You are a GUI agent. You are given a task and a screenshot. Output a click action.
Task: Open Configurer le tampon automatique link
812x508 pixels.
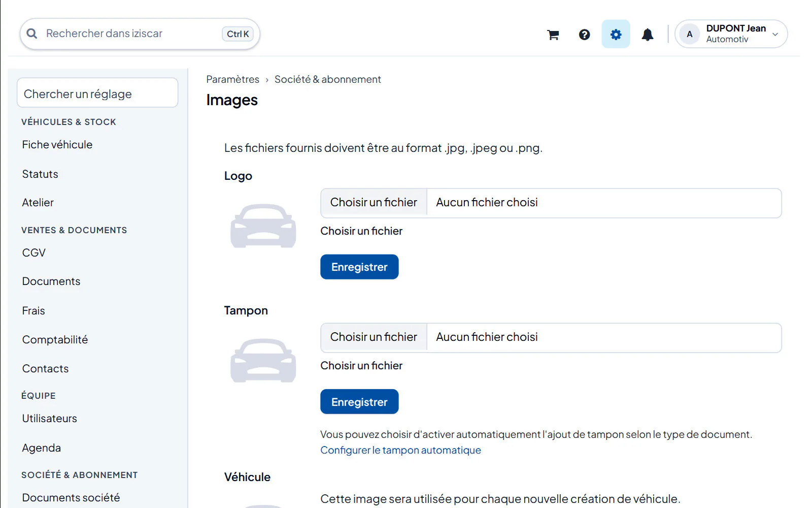(x=400, y=450)
